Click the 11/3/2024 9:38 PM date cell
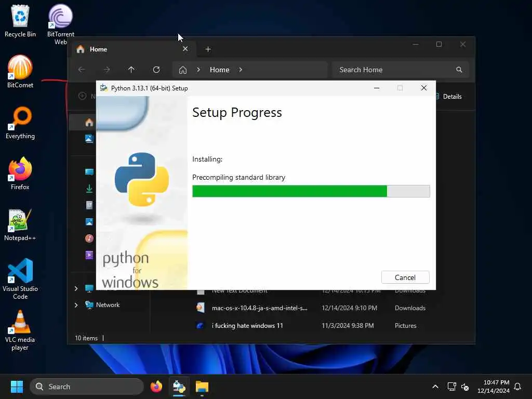 pos(348,325)
